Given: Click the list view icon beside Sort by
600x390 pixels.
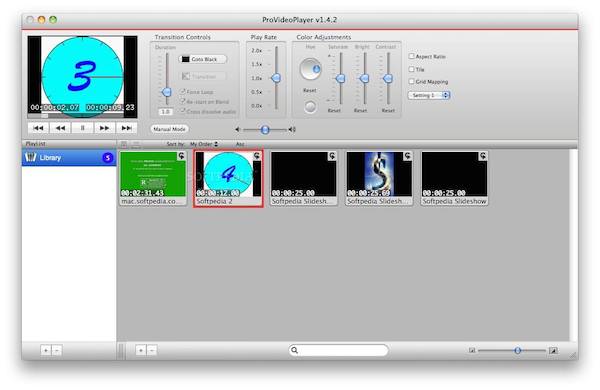Looking at the screenshot, I should pos(136,144).
